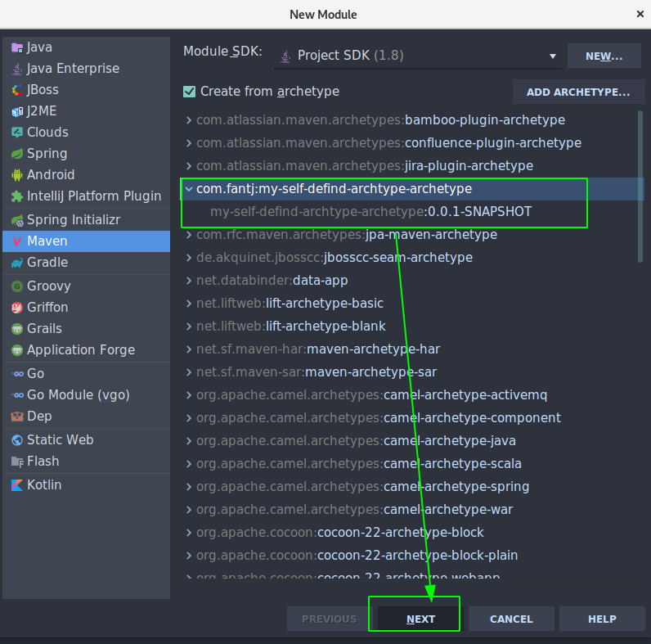Pick the IntelliJ Platform Plugin puzzle icon

[x=17, y=196]
